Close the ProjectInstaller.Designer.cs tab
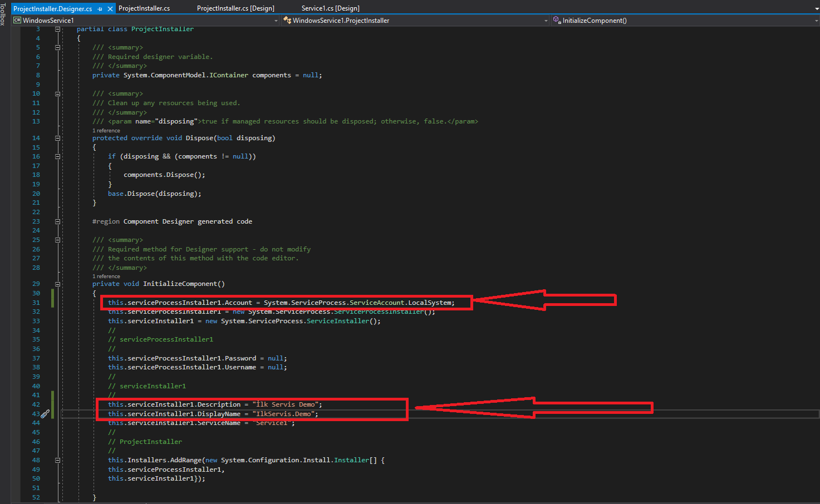 110,8
